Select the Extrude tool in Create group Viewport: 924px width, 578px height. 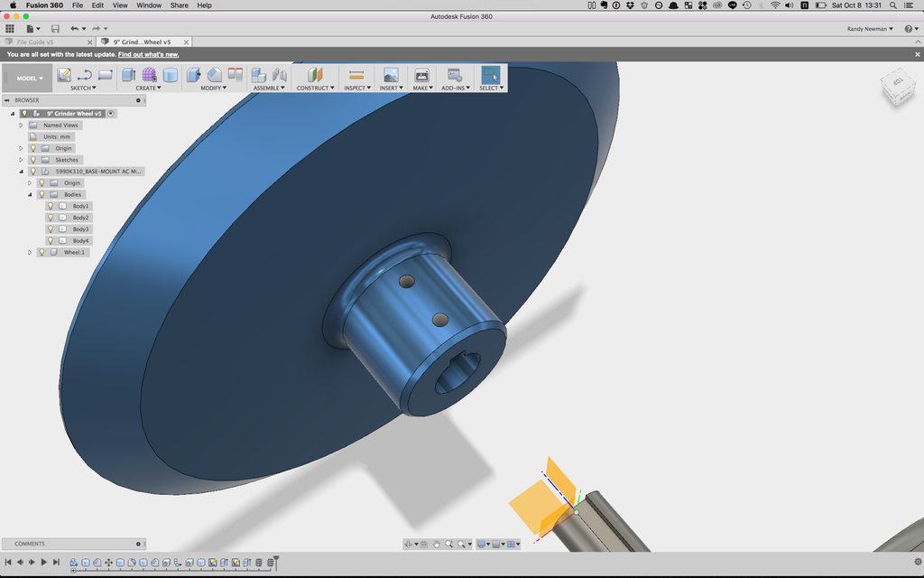click(127, 75)
